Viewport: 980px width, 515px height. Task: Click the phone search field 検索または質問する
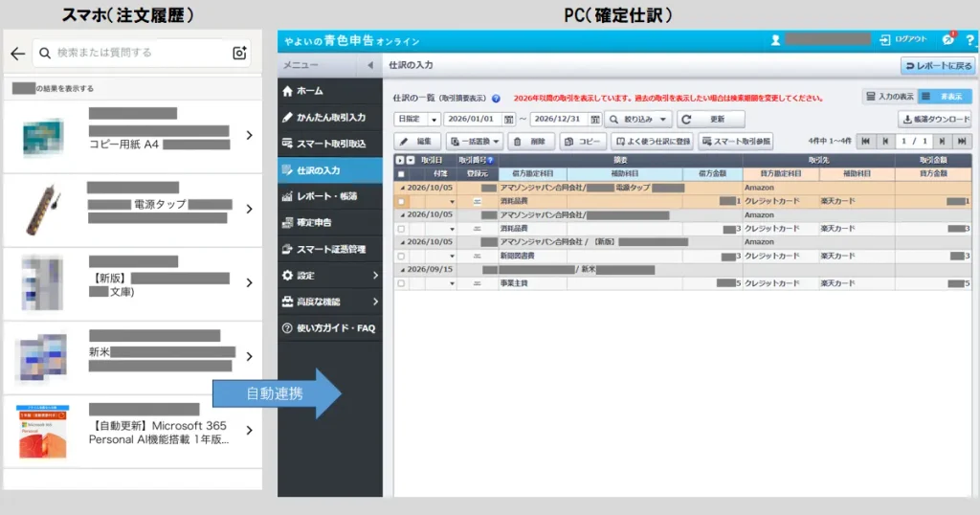point(141,53)
